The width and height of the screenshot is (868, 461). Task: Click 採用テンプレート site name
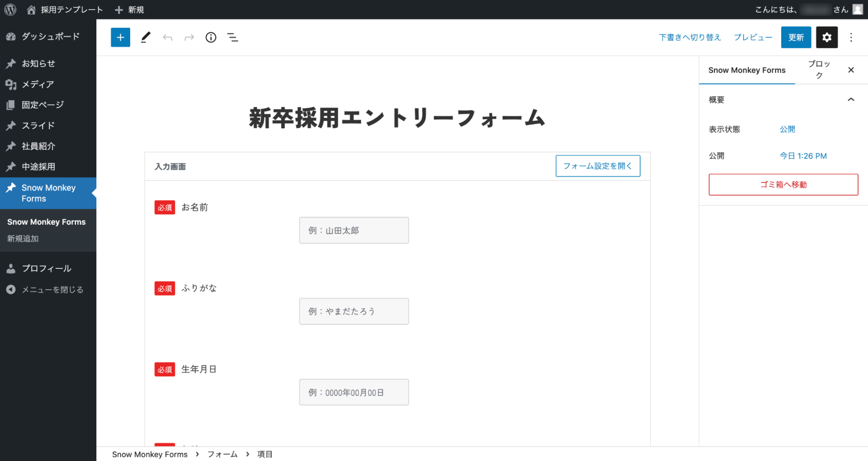[72, 10]
